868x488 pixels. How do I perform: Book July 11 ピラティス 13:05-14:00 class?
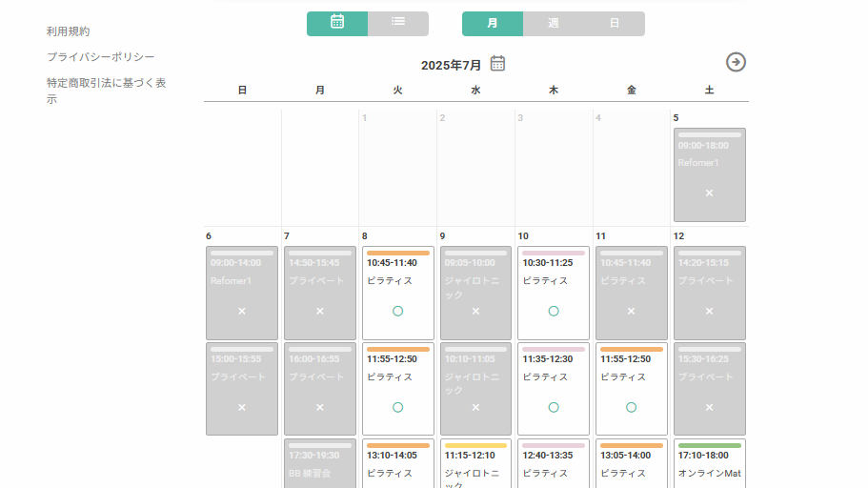pos(632,463)
